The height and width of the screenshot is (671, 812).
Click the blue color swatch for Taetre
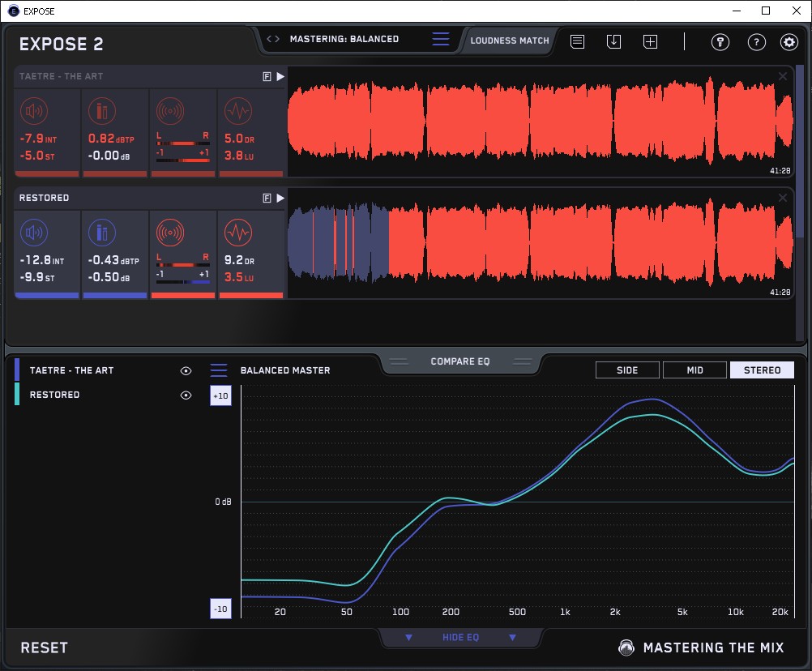coord(17,370)
